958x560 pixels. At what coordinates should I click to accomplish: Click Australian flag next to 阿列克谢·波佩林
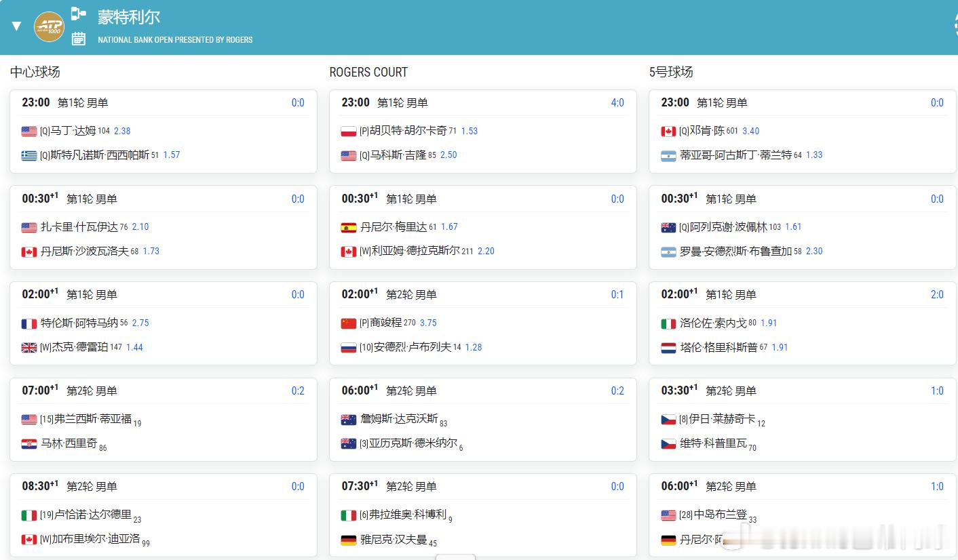pyautogui.click(x=669, y=228)
